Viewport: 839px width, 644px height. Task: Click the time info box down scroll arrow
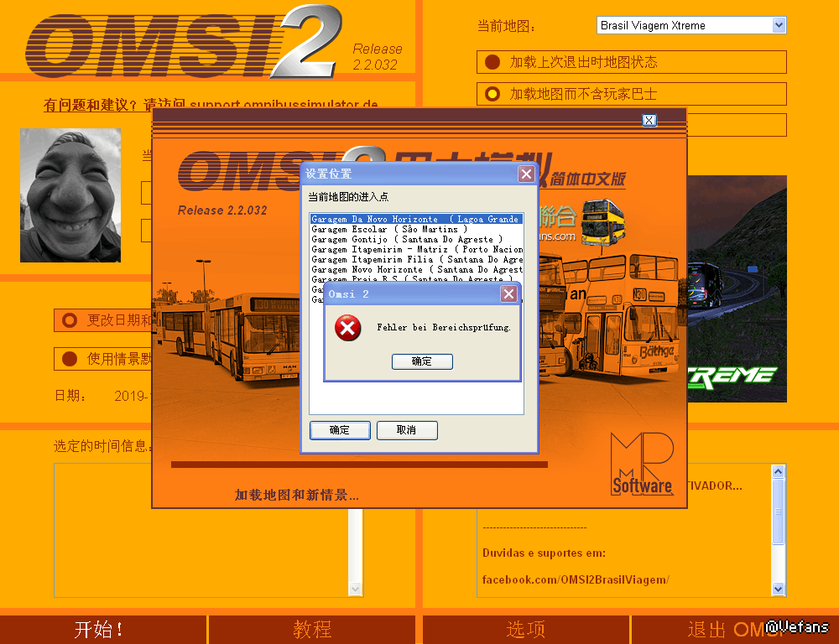[355, 589]
